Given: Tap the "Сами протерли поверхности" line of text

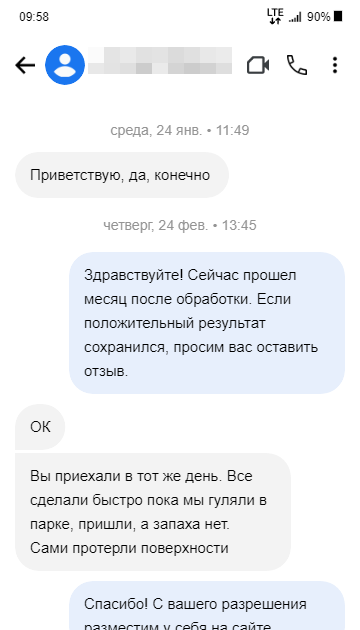Looking at the screenshot, I should (x=129, y=548).
